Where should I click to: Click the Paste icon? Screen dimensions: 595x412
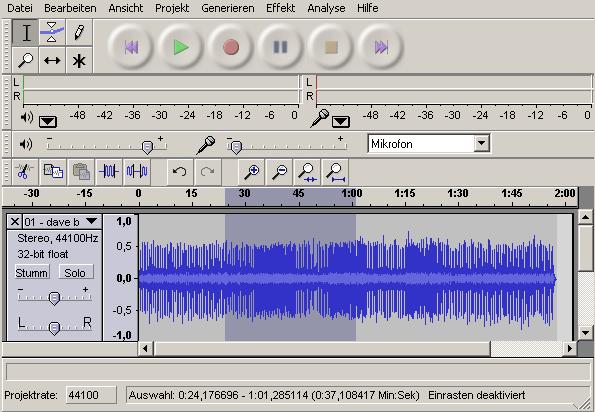click(x=81, y=172)
